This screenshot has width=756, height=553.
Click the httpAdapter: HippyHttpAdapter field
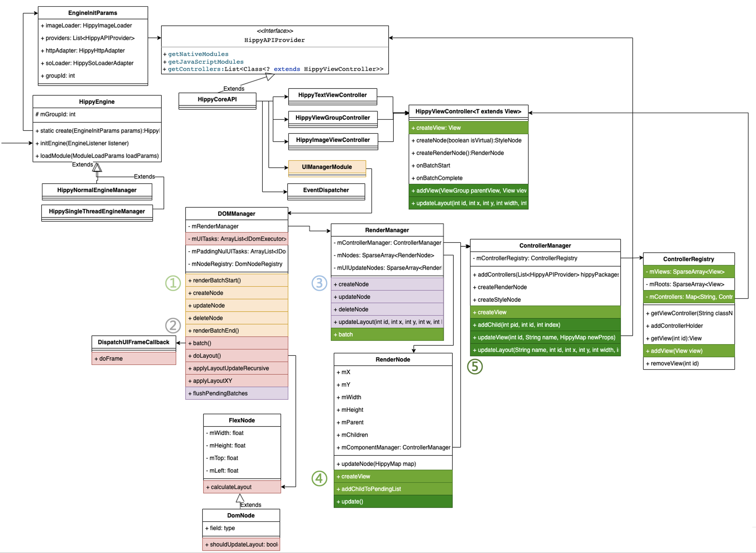pyautogui.click(x=93, y=50)
